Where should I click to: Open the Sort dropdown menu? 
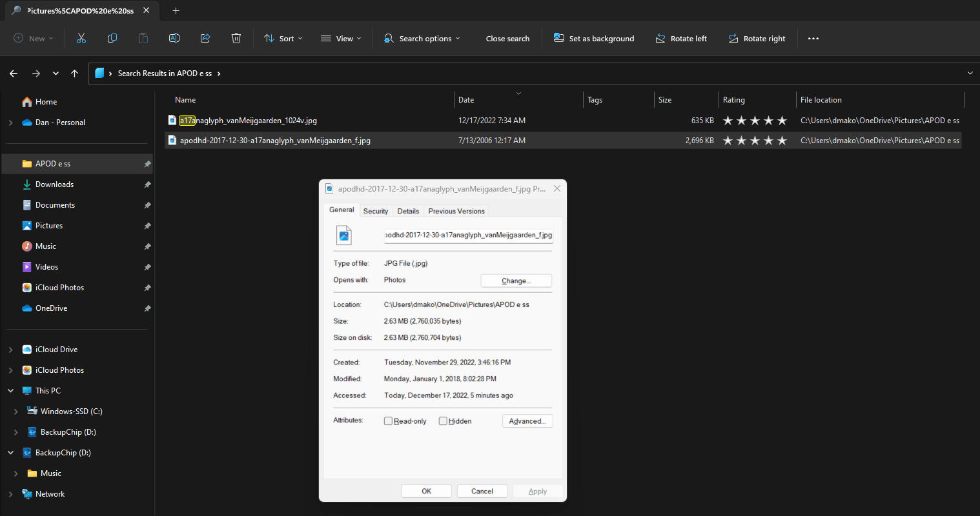pyautogui.click(x=283, y=39)
